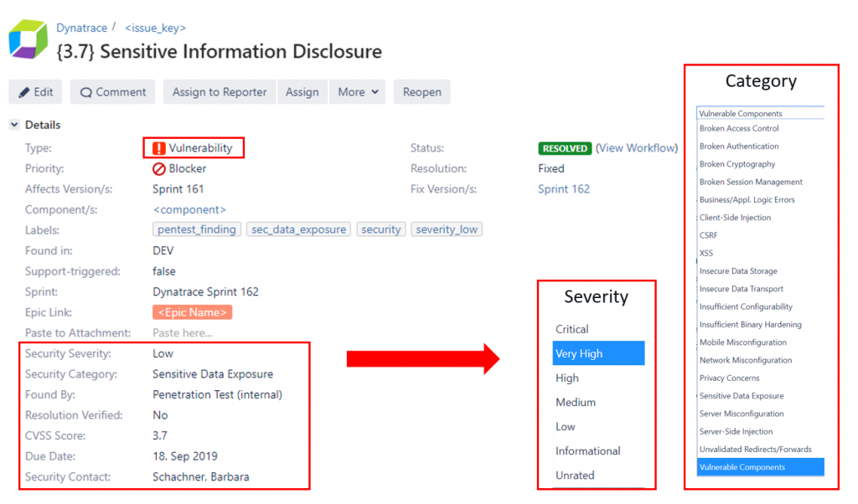This screenshot has height=504, width=858.
Task: Open the Assign dropdown button
Action: click(302, 92)
